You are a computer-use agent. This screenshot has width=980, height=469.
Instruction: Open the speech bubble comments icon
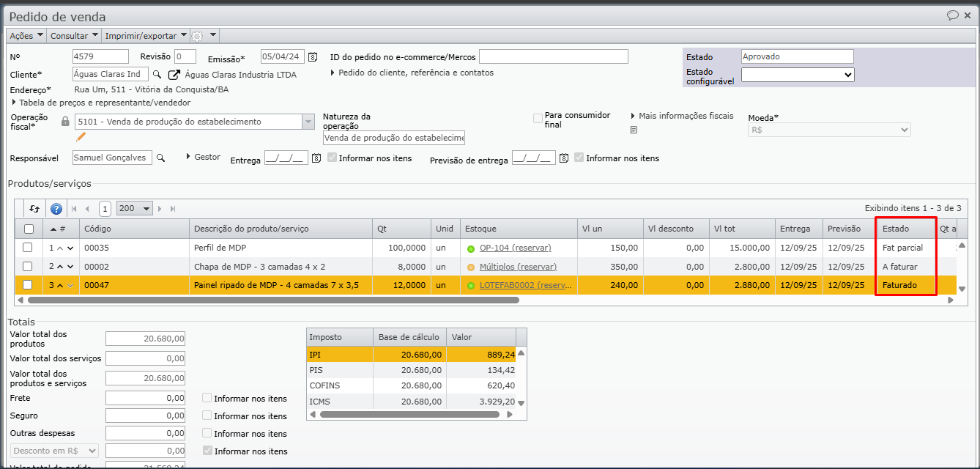pyautogui.click(x=953, y=15)
